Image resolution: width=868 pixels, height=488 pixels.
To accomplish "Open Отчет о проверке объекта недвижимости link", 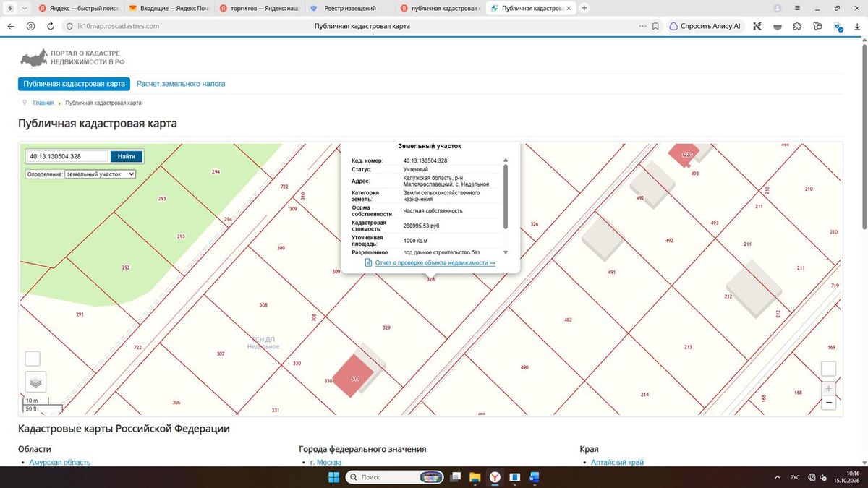I will [435, 262].
